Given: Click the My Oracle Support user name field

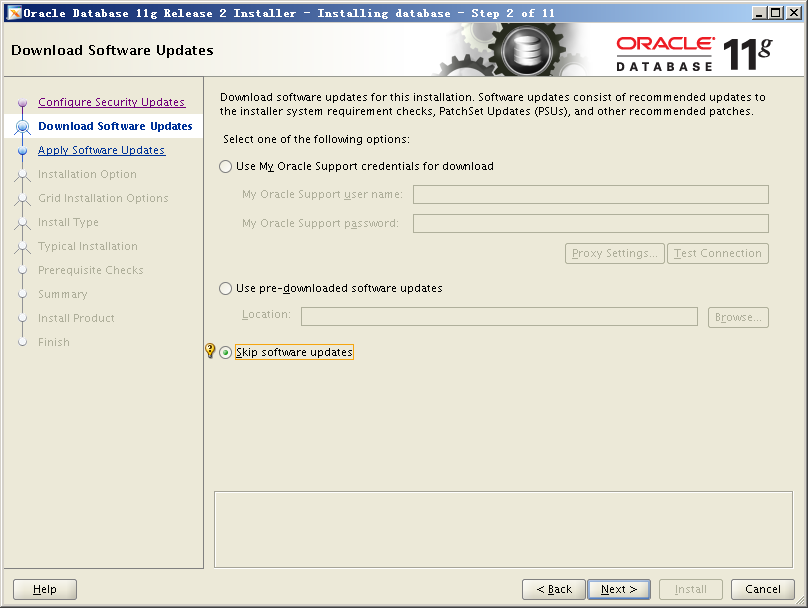Looking at the screenshot, I should [x=590, y=194].
